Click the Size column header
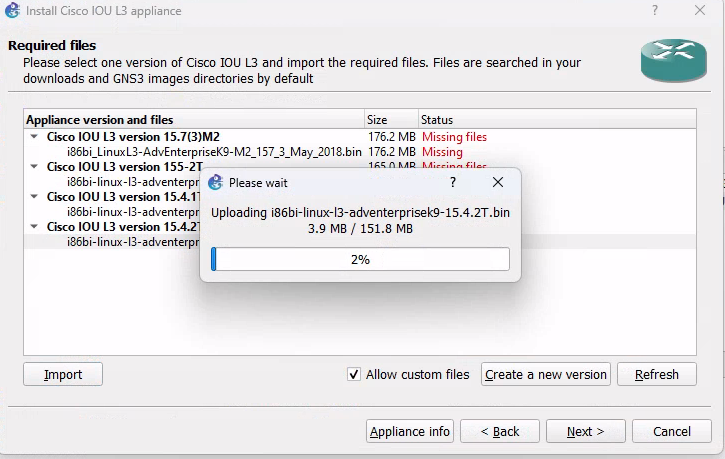The height and width of the screenshot is (459, 725). [x=390, y=120]
